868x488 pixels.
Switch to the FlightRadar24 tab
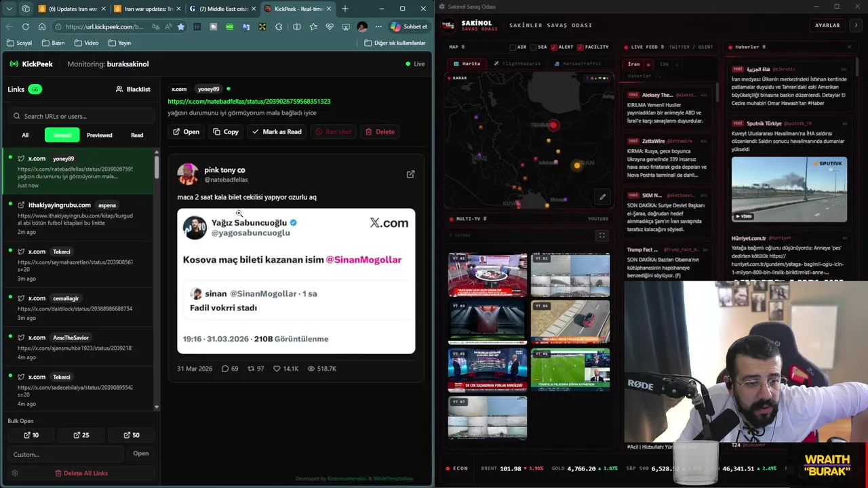coord(517,64)
